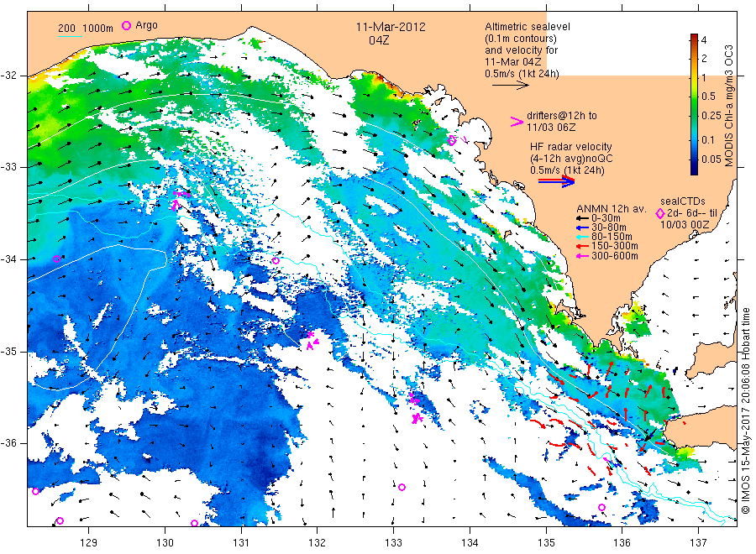Click the upper magenta drifter near 133.3°E, 35.5°S

coord(413,399)
